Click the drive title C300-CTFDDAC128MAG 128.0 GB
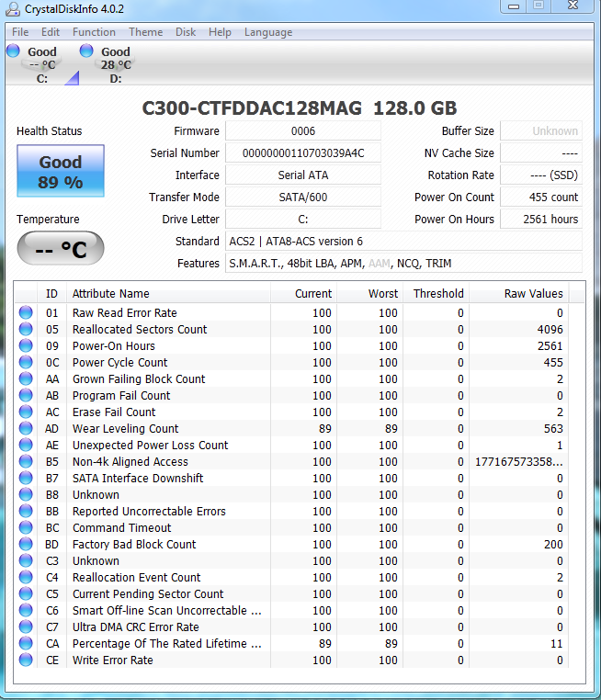The image size is (601, 700). pyautogui.click(x=300, y=108)
